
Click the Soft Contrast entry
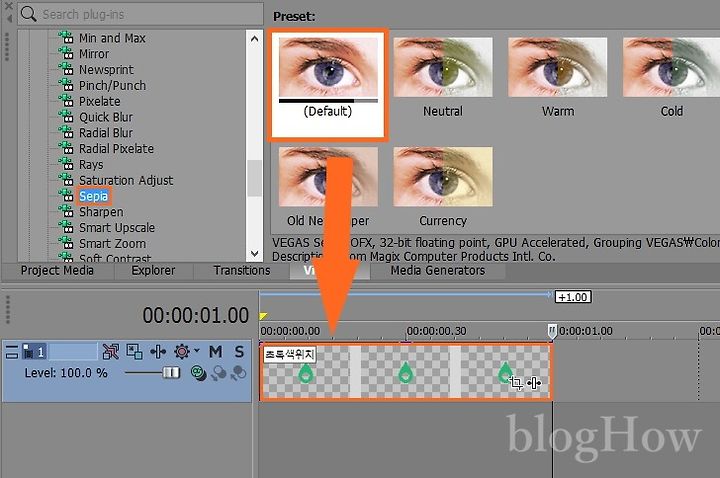[x=115, y=258]
